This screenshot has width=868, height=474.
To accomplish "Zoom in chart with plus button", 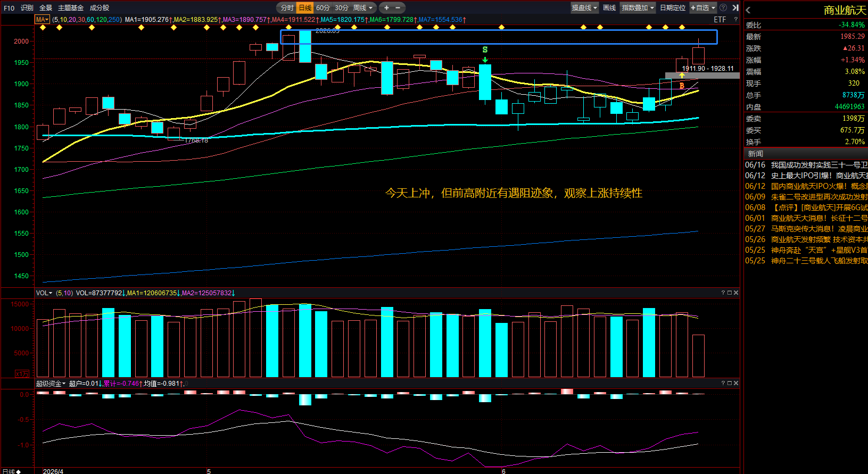I will 386,8.
